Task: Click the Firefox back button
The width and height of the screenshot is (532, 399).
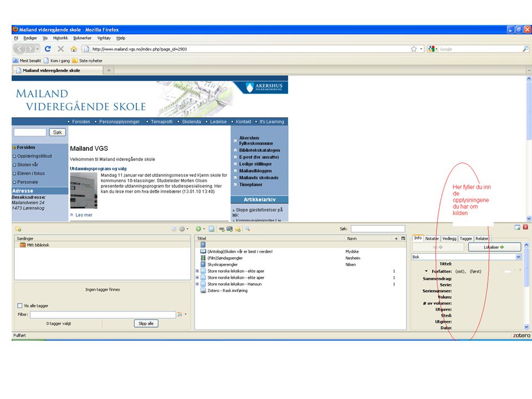Action: (x=19, y=49)
